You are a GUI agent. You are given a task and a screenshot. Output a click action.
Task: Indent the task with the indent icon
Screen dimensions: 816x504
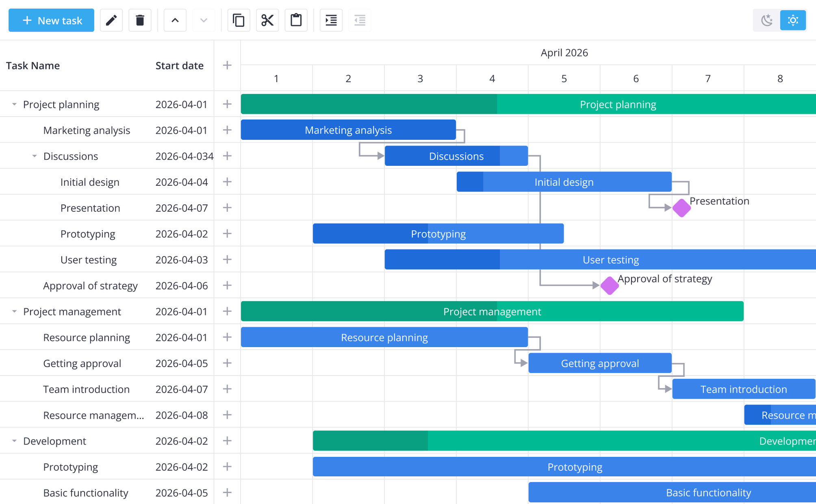[x=331, y=20]
